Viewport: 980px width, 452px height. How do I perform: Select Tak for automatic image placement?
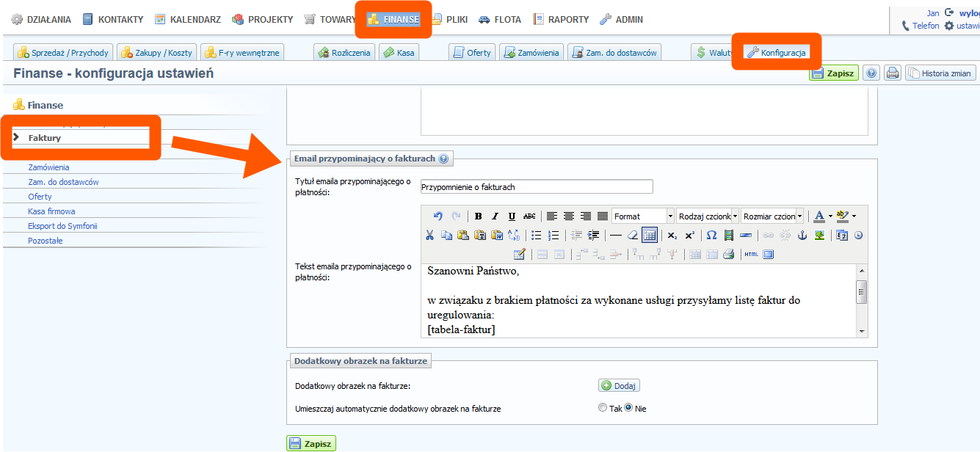click(x=603, y=408)
